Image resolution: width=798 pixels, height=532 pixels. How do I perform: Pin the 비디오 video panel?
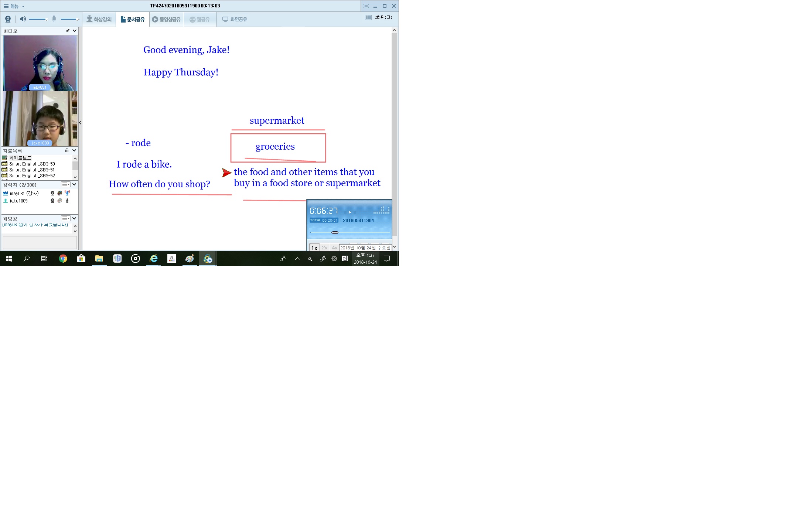click(x=68, y=31)
